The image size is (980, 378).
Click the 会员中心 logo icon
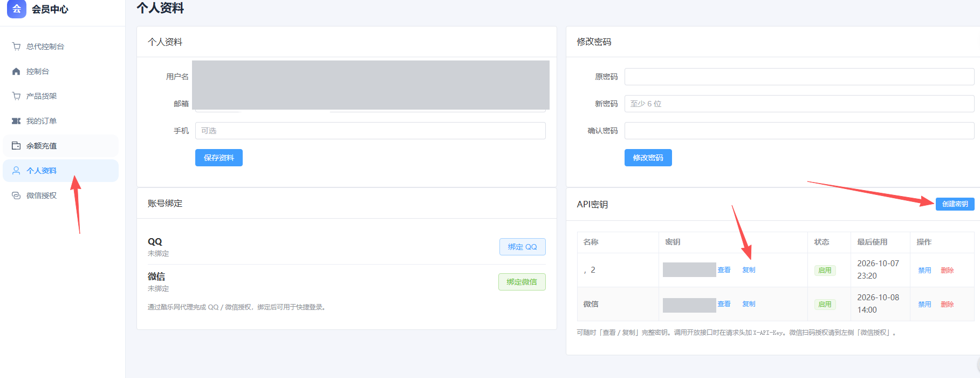point(16,9)
